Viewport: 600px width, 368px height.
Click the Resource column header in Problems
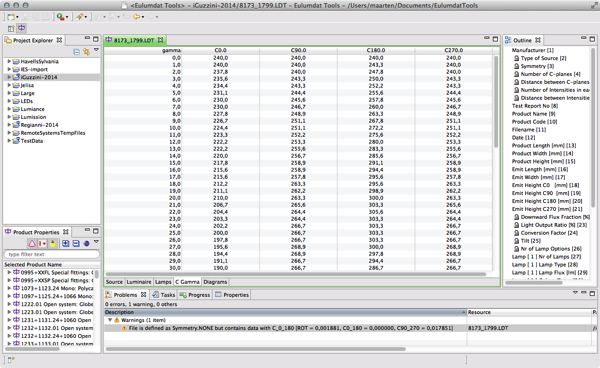pos(529,312)
